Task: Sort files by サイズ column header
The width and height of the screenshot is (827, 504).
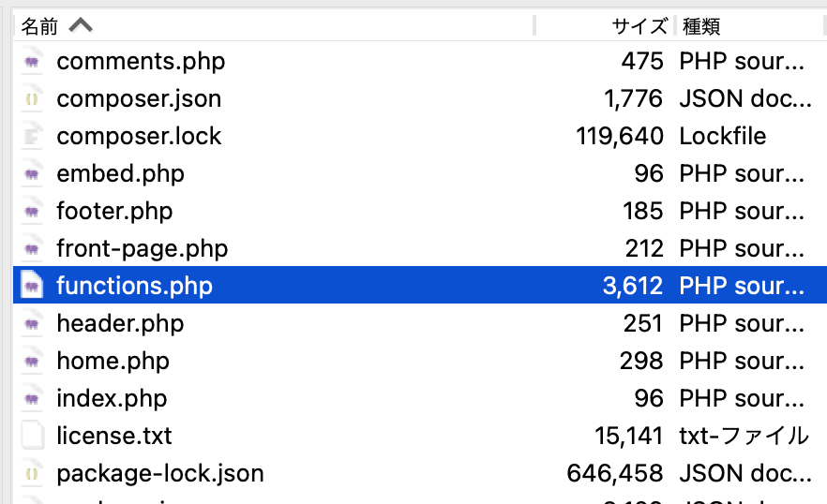Action: [x=639, y=26]
